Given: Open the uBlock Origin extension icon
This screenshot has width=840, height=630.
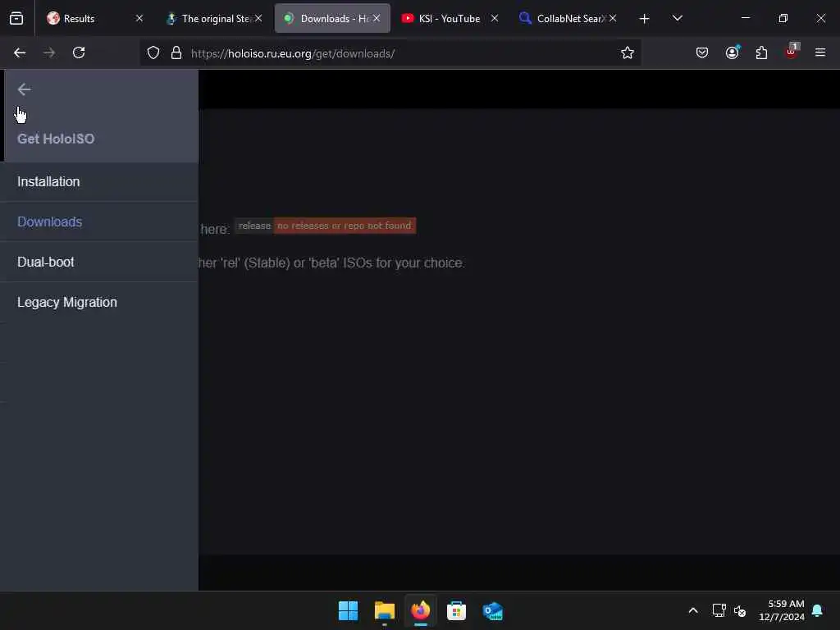Looking at the screenshot, I should (x=792, y=52).
